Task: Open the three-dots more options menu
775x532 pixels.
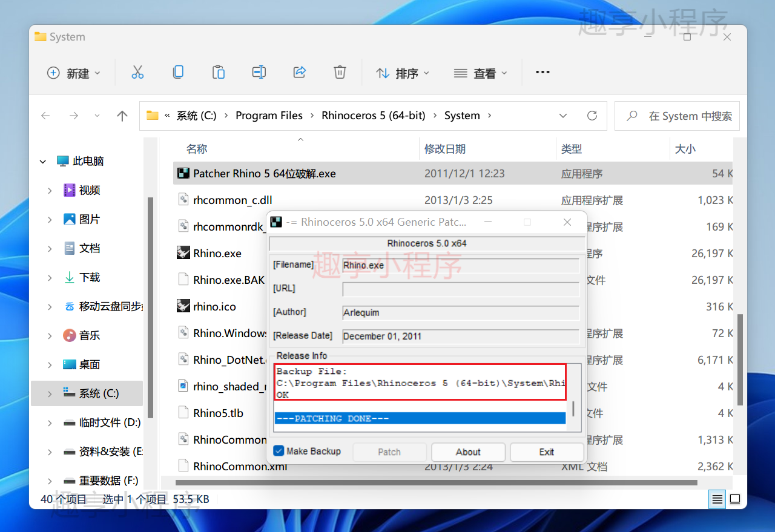Action: point(542,73)
